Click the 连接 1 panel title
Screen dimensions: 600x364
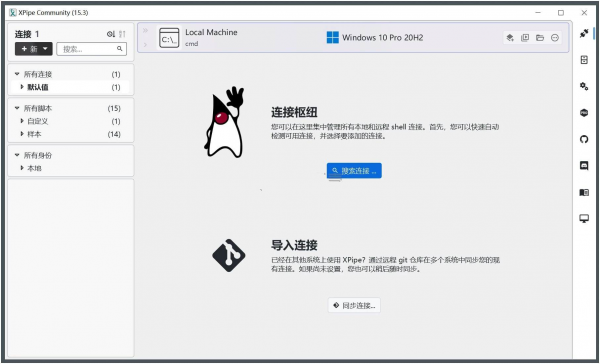click(27, 34)
